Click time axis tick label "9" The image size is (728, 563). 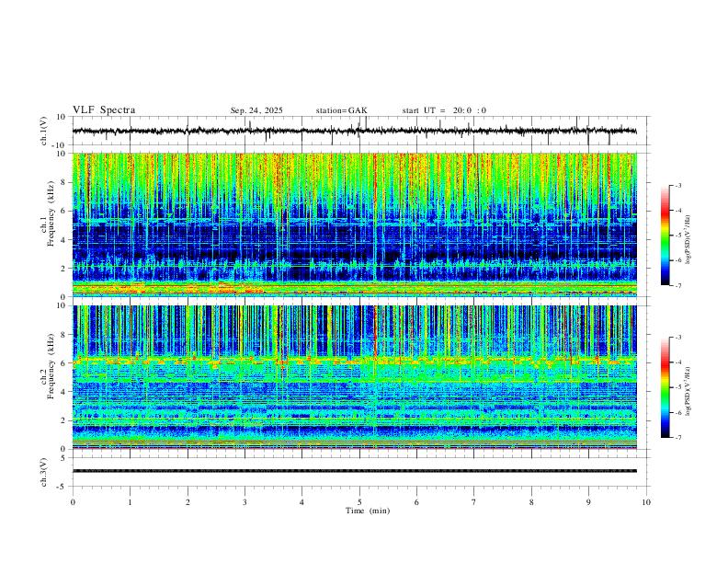[x=588, y=502]
